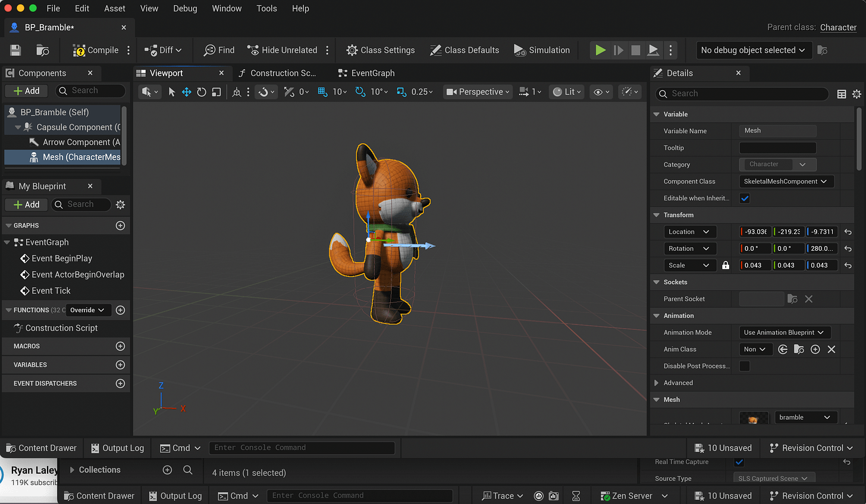Switch to the EventGraph tab
Viewport: 866px width, 504px height.
372,73
